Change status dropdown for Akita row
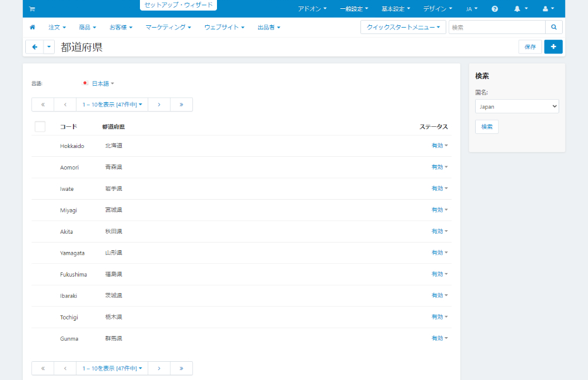 [439, 231]
